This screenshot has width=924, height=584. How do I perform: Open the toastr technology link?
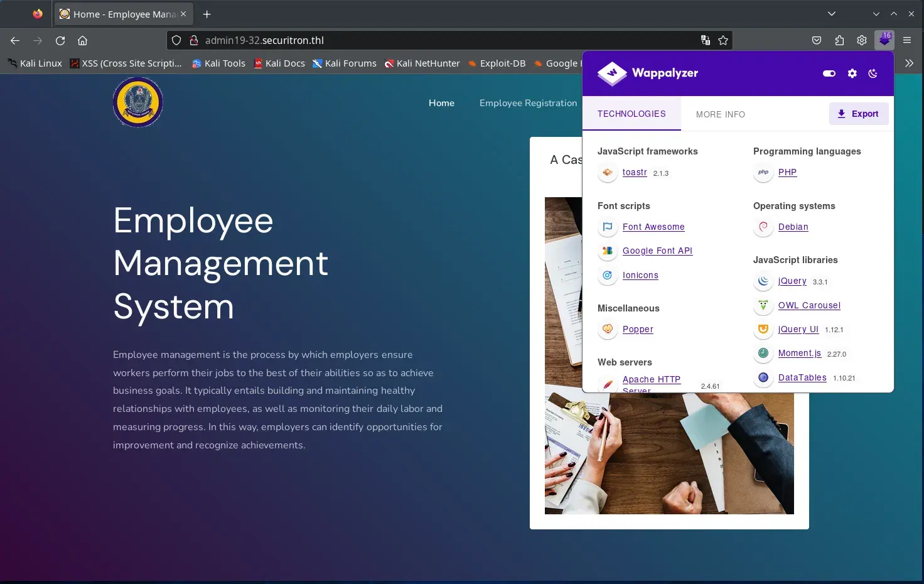pos(635,172)
